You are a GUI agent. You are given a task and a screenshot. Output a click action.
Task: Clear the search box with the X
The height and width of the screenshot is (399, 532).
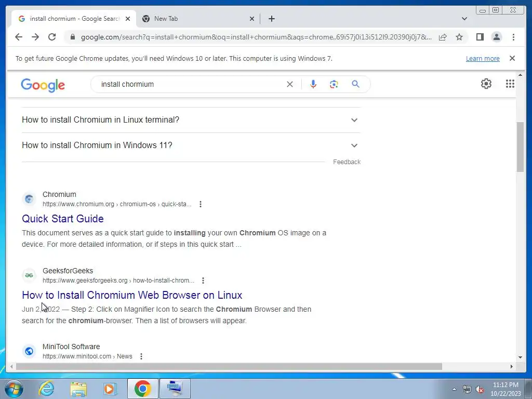(x=290, y=84)
